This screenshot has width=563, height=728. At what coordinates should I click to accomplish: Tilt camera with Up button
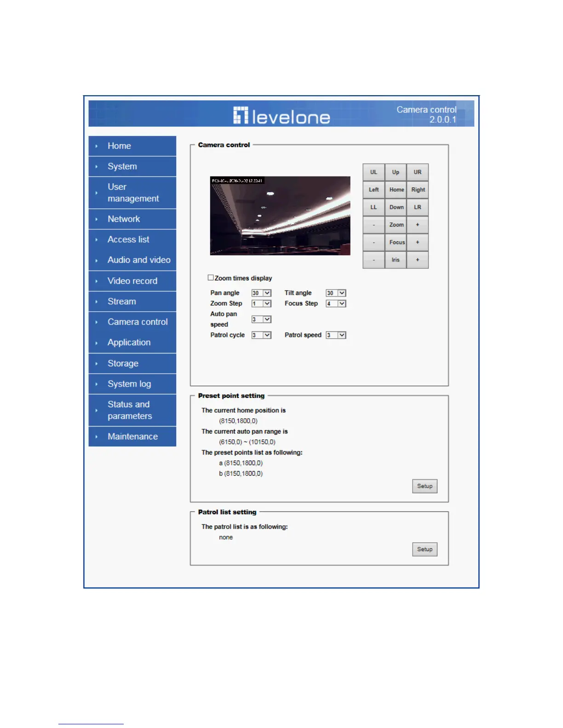tap(396, 172)
